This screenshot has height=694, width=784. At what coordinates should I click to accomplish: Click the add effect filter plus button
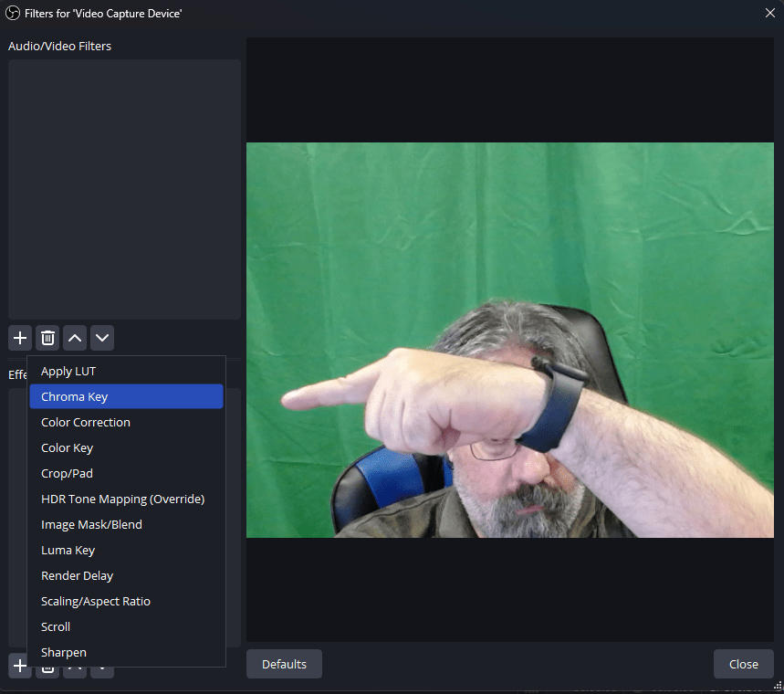20,666
